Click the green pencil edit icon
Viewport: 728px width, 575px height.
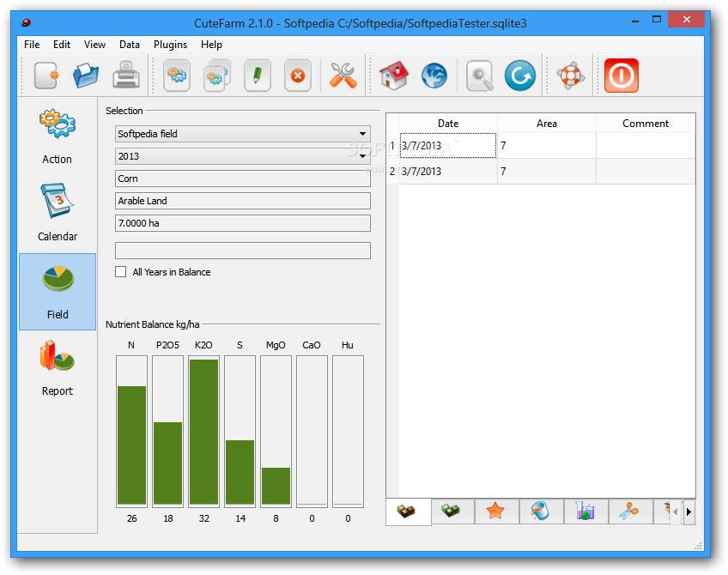coord(258,76)
